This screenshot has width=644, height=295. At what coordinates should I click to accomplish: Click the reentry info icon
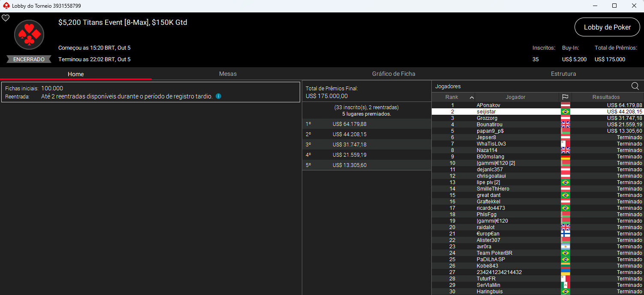(218, 96)
